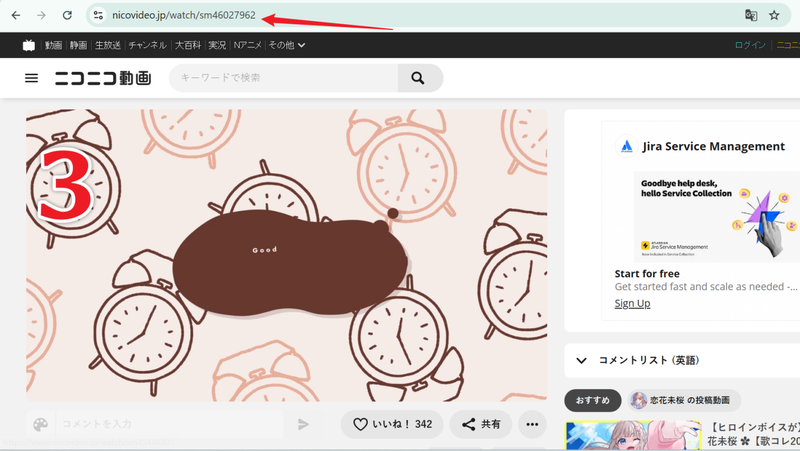Focus the キーワードで検索 search field
The image size is (800, 451).
[x=284, y=78]
